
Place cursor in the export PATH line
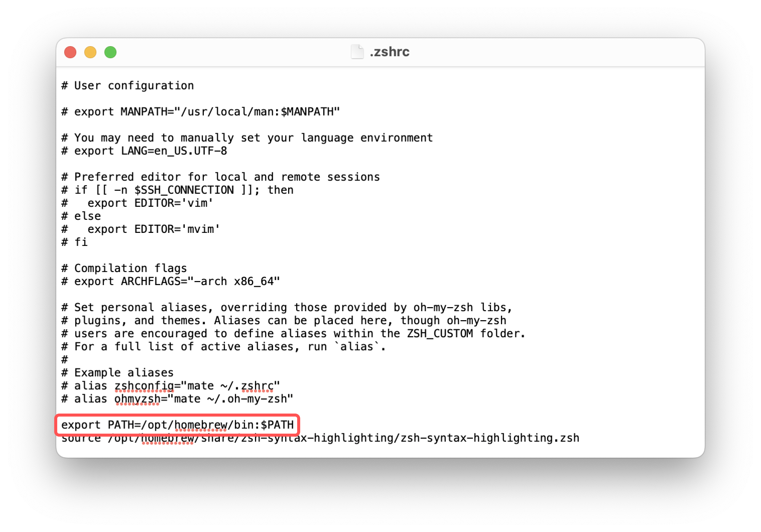click(x=177, y=425)
